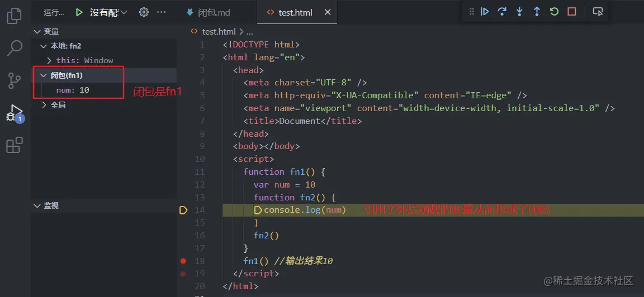Open the Source Control view
The image size is (644, 297).
[15, 80]
